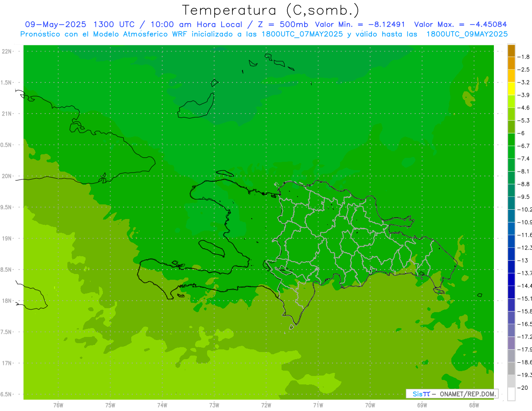Screen dimensions: 532x411
Task: Pick white legend swatch below -20
Action: [x=511, y=394]
